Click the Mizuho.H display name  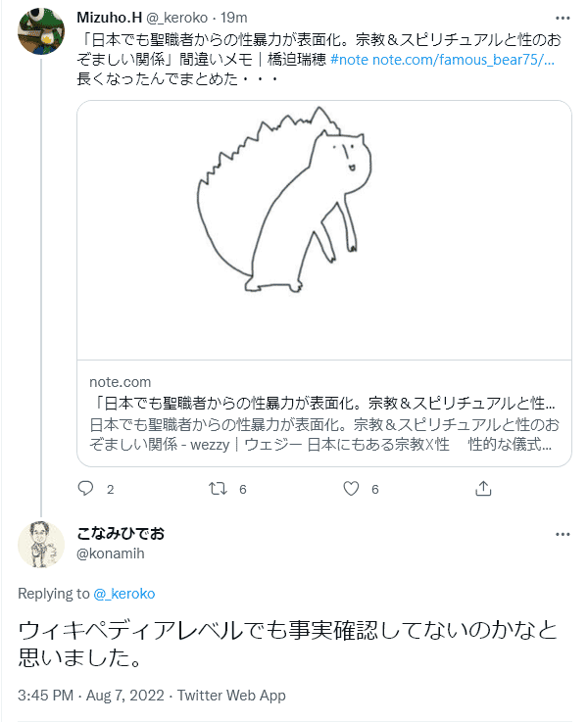pos(108,17)
